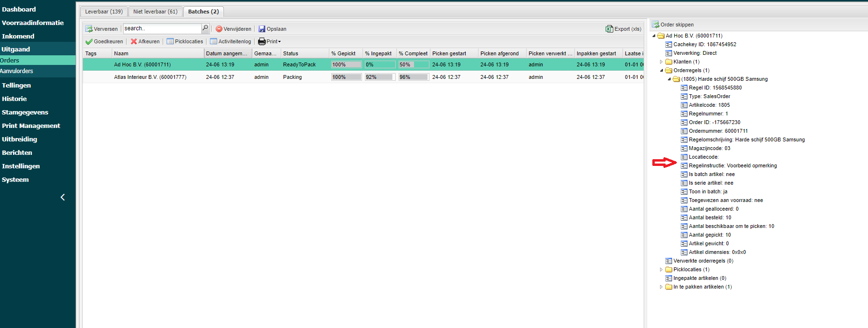Click the Opslaan save disk icon
Image resolution: width=868 pixels, height=328 pixels.
point(262,29)
